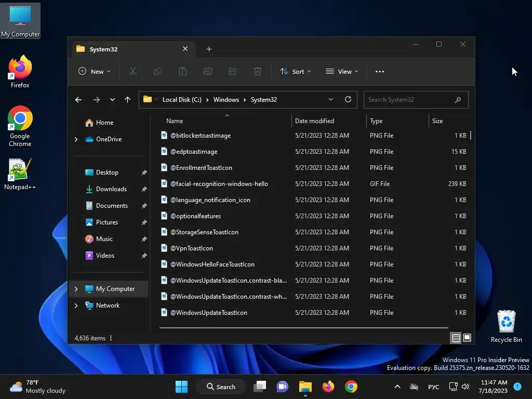Click the Delete trash icon
Viewport: 532px width, 399px height.
(x=258, y=71)
